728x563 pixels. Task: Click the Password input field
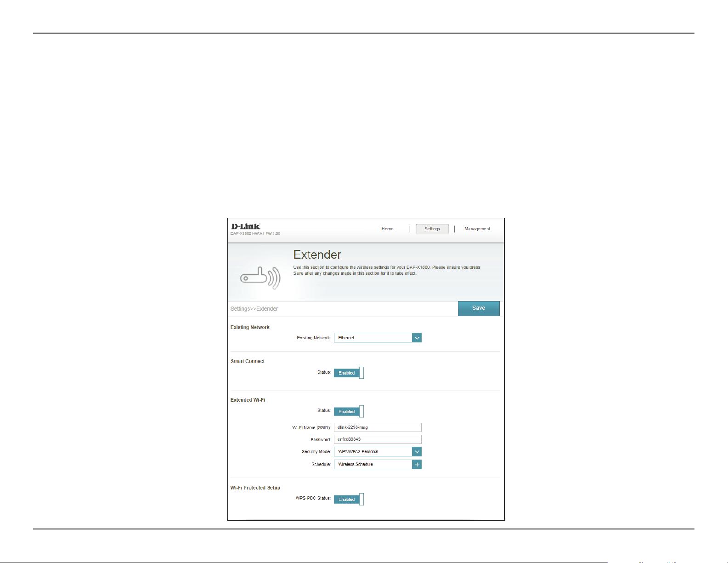point(378,439)
